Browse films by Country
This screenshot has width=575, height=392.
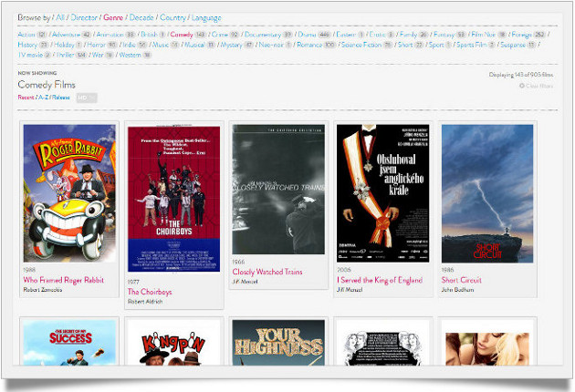click(172, 17)
